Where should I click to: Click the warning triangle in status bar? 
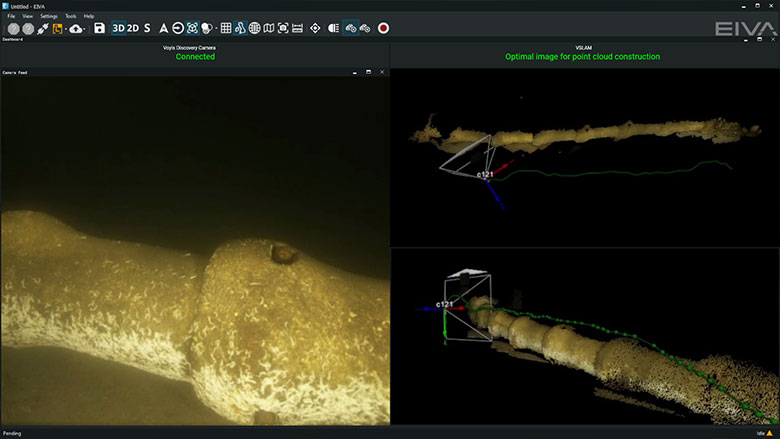[770, 433]
